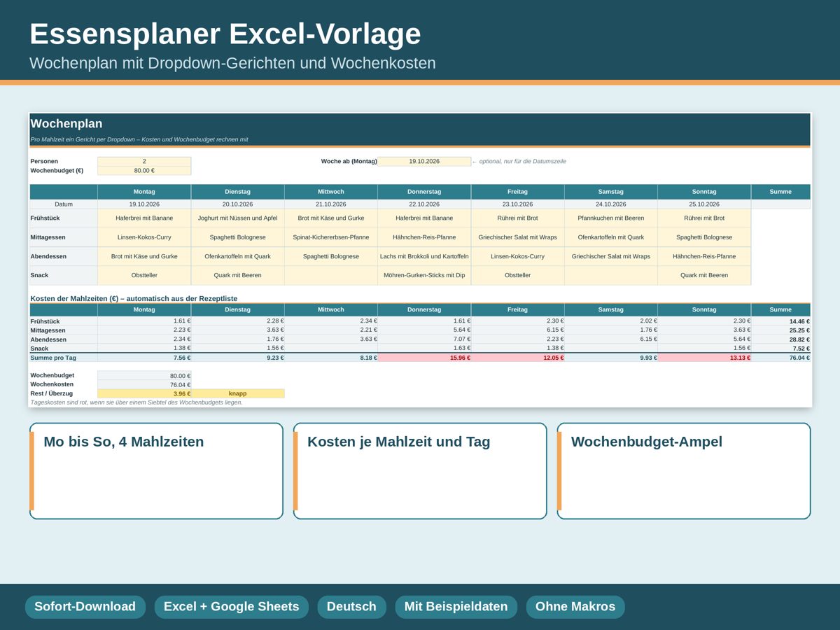Open the empty Mittwoch Snack dropdown cell

(x=331, y=275)
